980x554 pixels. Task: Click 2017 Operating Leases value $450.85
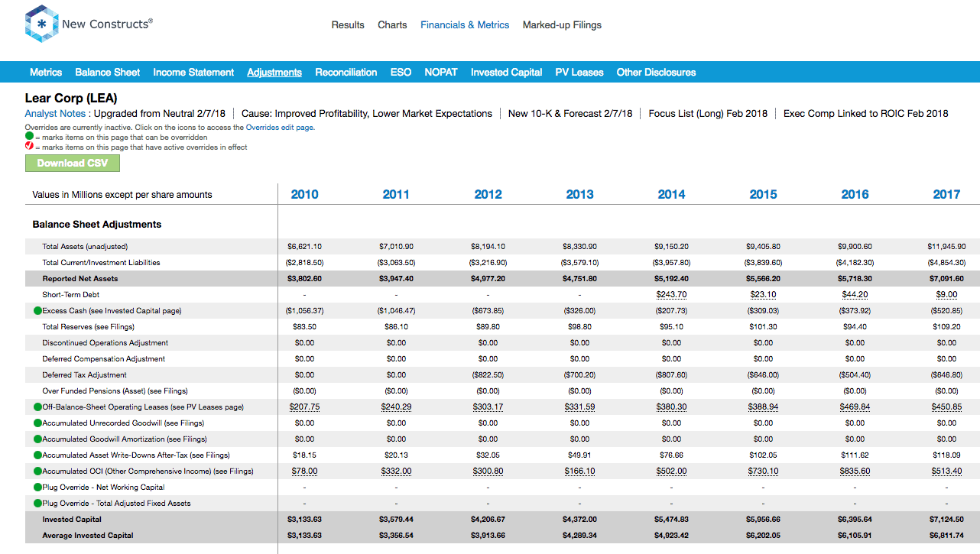[x=946, y=407]
